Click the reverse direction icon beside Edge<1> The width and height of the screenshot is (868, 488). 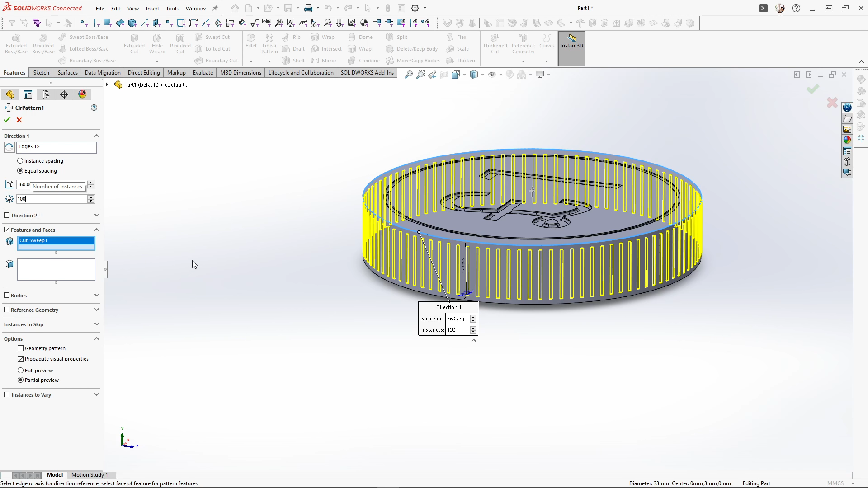[9, 147]
